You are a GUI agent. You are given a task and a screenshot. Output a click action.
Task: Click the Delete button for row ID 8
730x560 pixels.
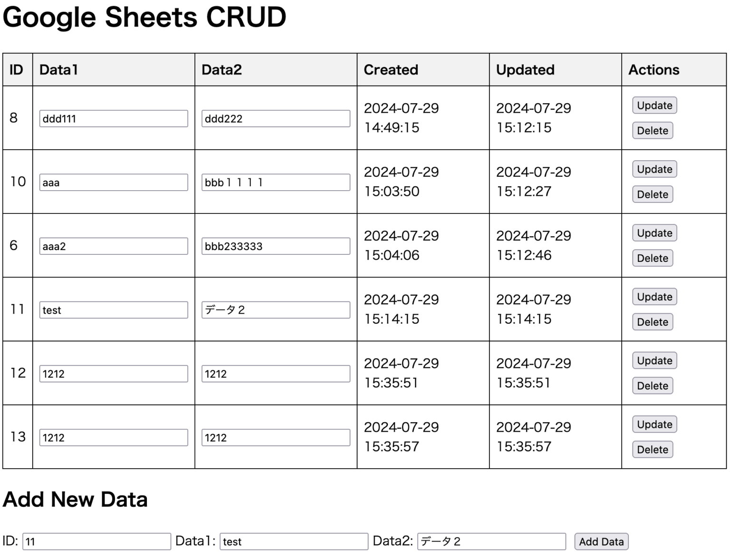(652, 130)
